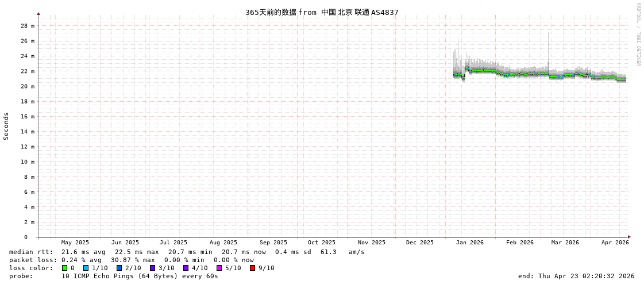Click the Jan 2026 x-axis label
The width and height of the screenshot is (644, 284).
469,243
